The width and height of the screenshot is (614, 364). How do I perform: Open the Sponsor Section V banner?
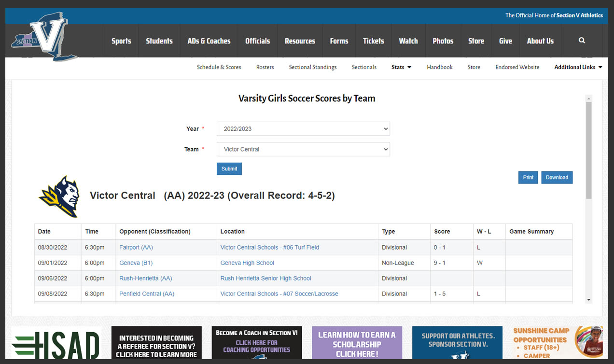pos(458,343)
